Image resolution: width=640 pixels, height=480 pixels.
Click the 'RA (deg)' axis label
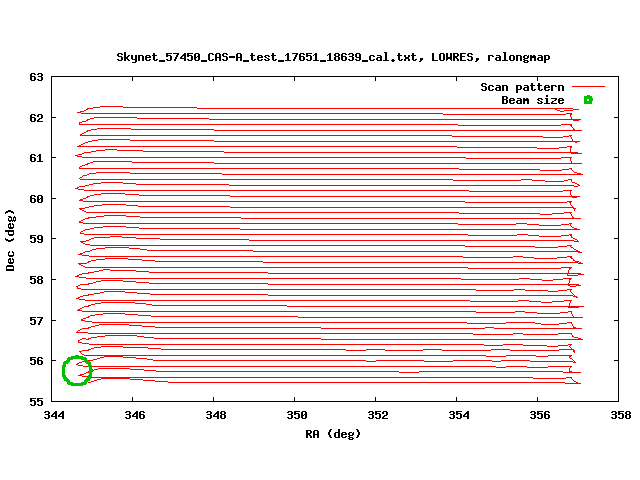[333, 434]
